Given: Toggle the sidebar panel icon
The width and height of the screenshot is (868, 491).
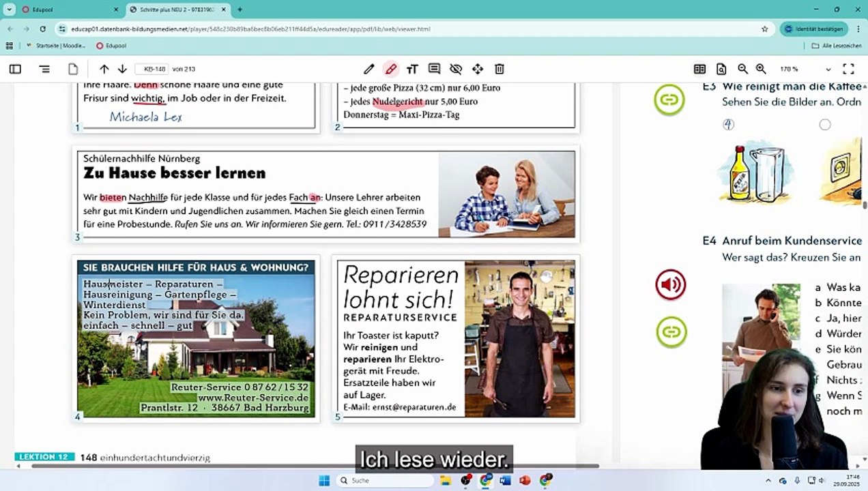Looking at the screenshot, I should pyautogui.click(x=15, y=69).
